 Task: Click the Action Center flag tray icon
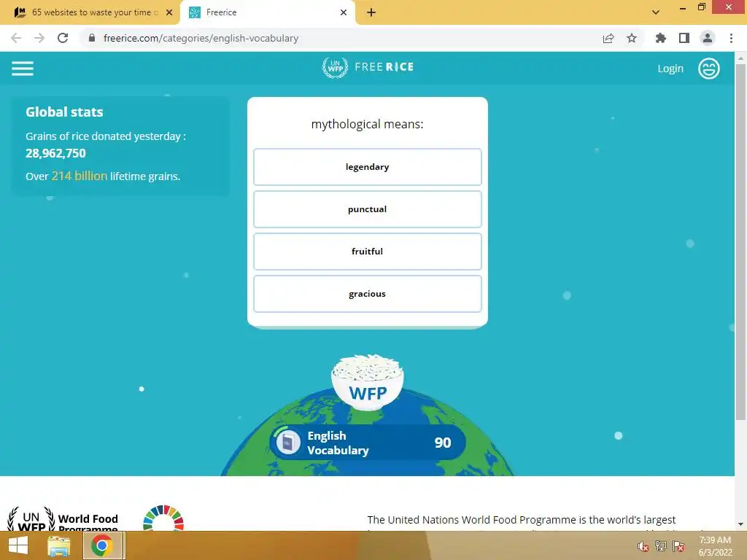pyautogui.click(x=678, y=546)
